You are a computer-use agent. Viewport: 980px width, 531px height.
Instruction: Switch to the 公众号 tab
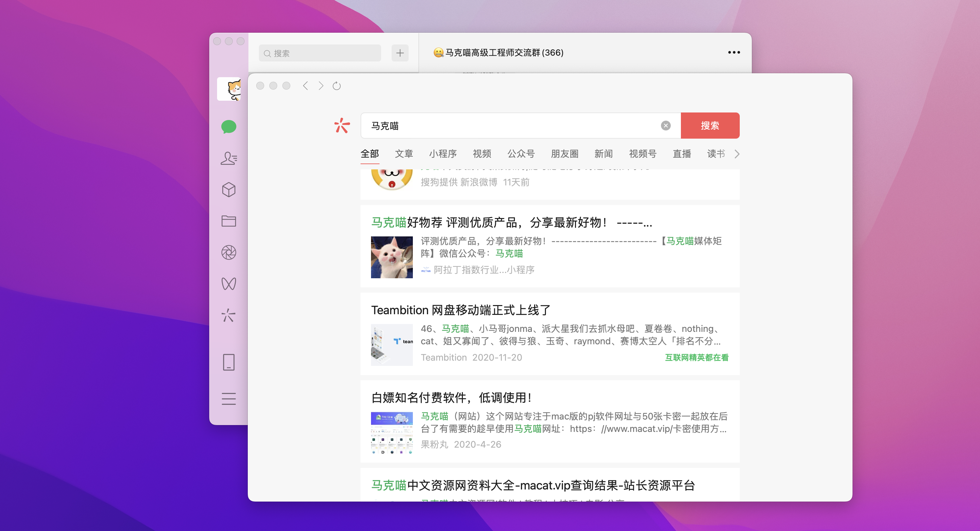pyautogui.click(x=521, y=154)
